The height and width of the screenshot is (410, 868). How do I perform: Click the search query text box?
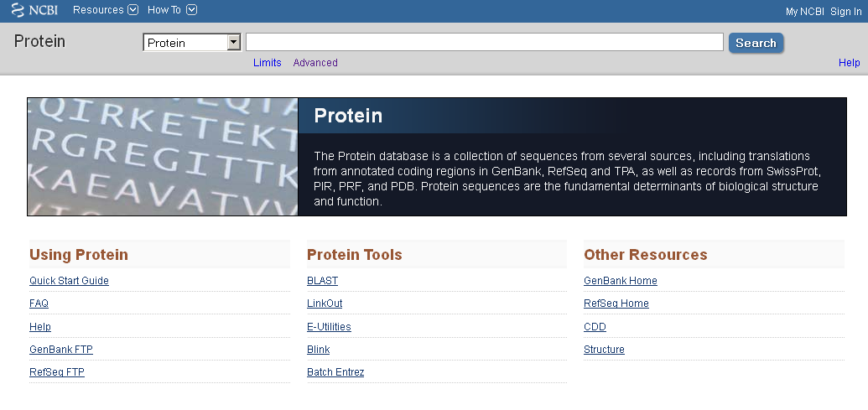(x=485, y=42)
